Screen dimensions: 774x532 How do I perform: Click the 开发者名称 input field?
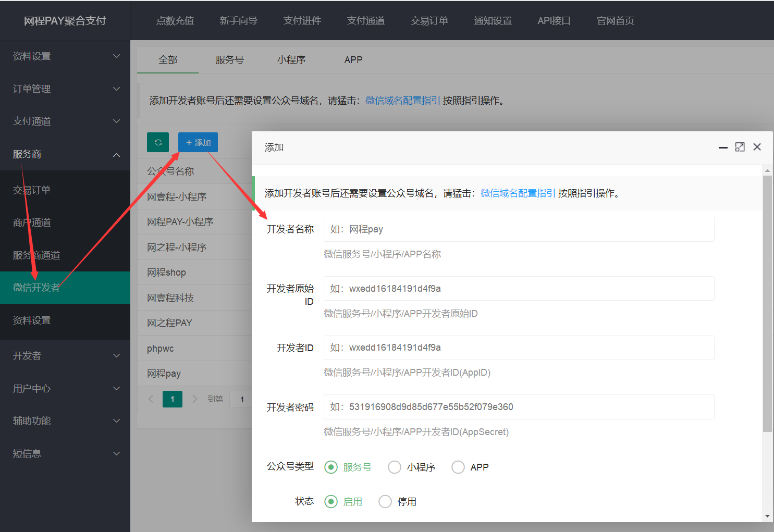coord(518,229)
